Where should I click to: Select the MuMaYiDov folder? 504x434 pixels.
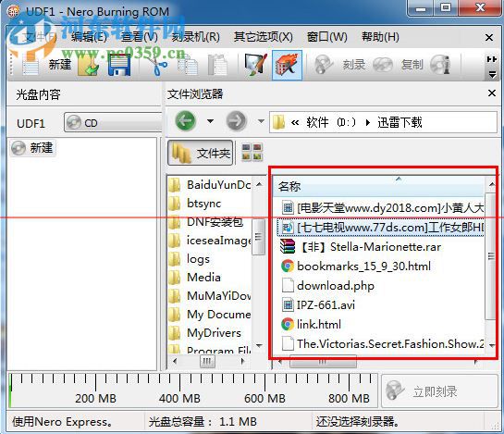coord(210,296)
